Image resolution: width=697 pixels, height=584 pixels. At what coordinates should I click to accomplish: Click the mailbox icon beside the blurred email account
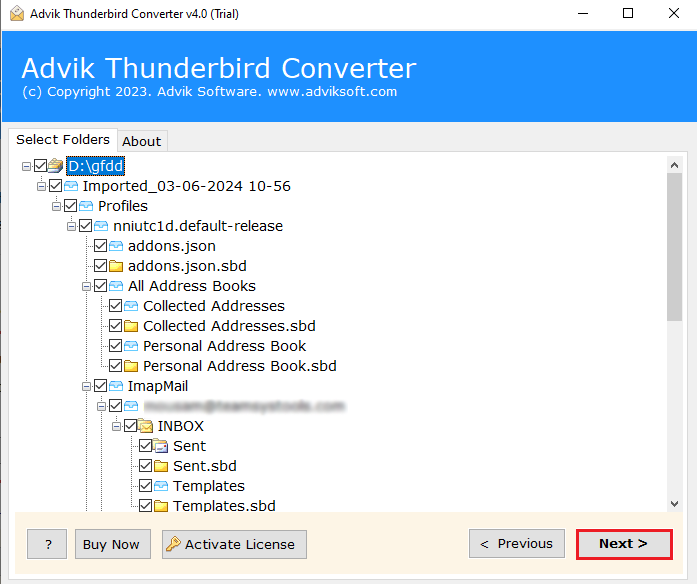[x=131, y=406]
